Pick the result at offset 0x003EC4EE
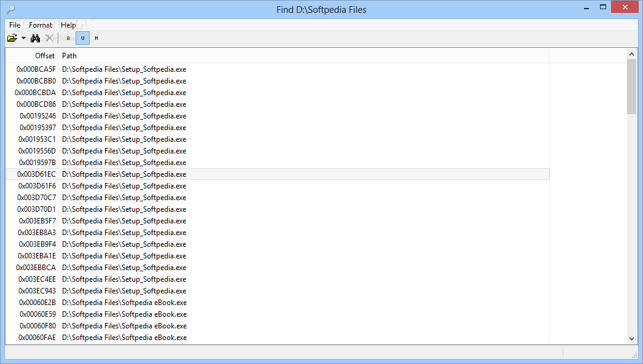Screen dimensions: 643x364 (278, 279)
